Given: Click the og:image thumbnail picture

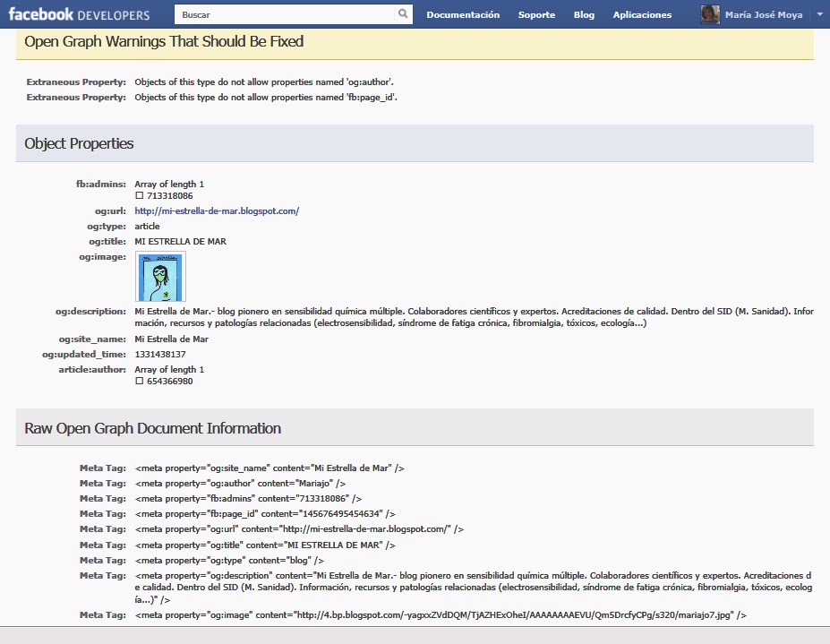Looking at the screenshot, I should 161,277.
